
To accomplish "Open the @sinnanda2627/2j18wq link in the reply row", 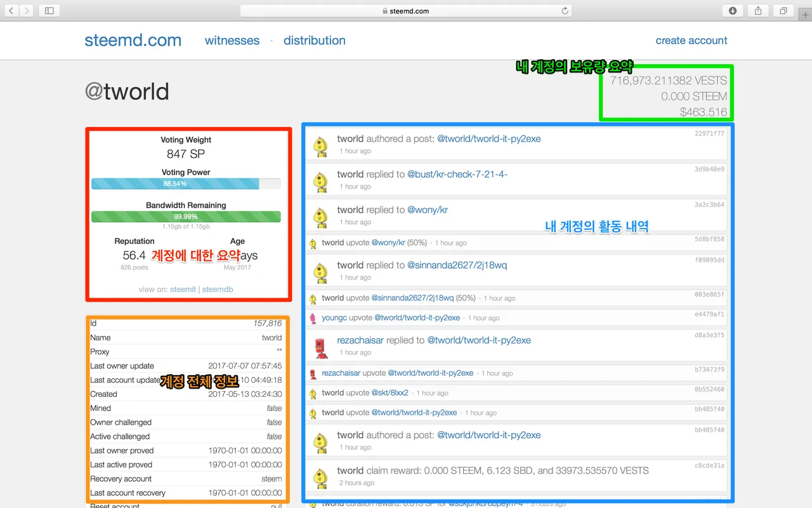I will 457,265.
